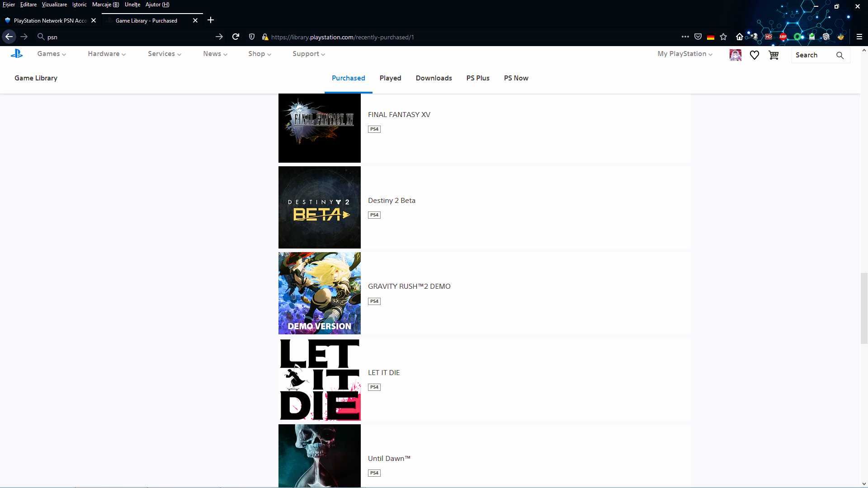Click the Downloads tab
Screen dimensions: 868x488
coord(434,78)
